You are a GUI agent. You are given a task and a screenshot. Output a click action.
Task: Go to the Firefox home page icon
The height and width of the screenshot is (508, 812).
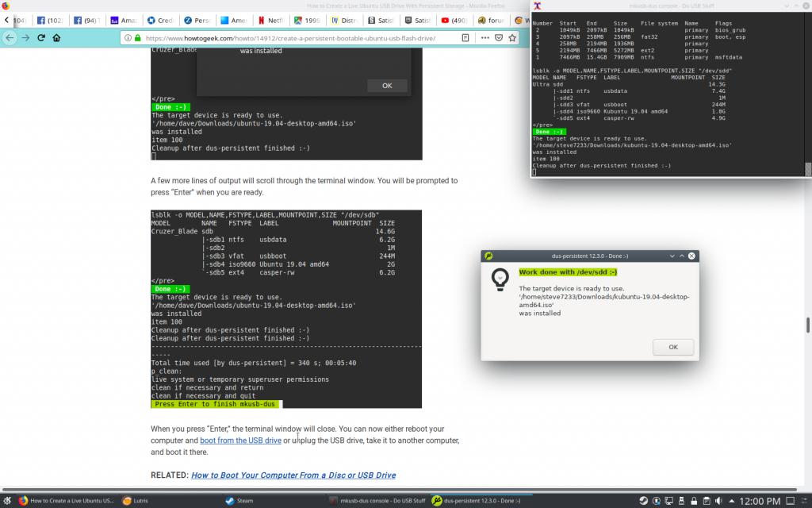point(57,38)
